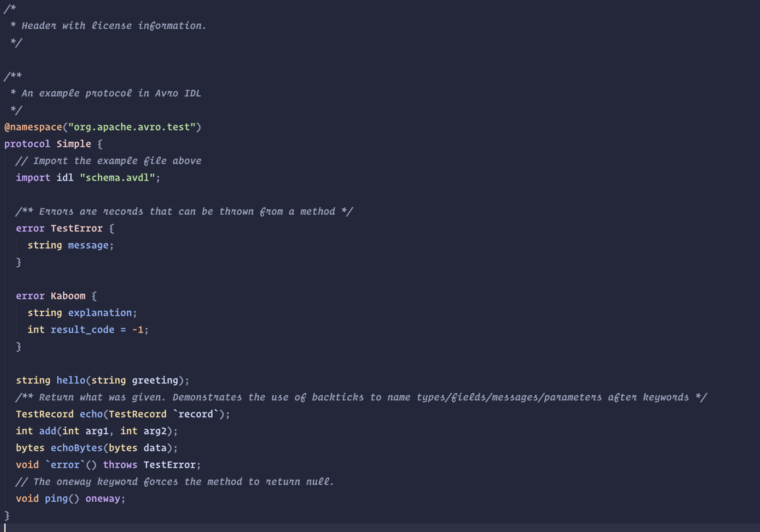Screen dimensions: 760x532
Task: Click the 'echo' method name
Action: coord(91,414)
